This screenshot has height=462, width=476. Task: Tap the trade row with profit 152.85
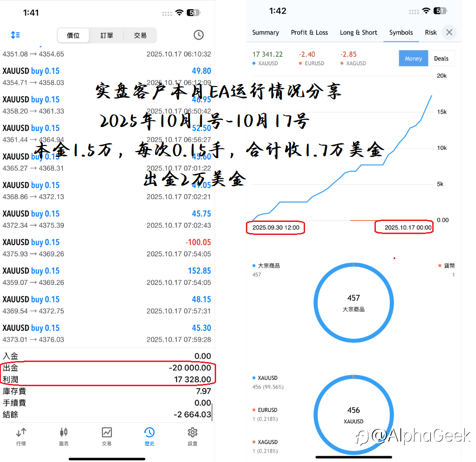(x=107, y=276)
